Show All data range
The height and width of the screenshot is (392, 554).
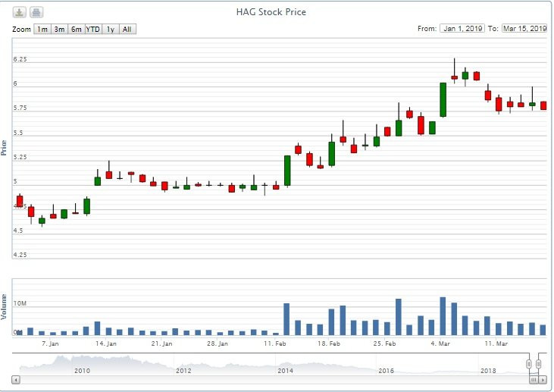point(127,29)
